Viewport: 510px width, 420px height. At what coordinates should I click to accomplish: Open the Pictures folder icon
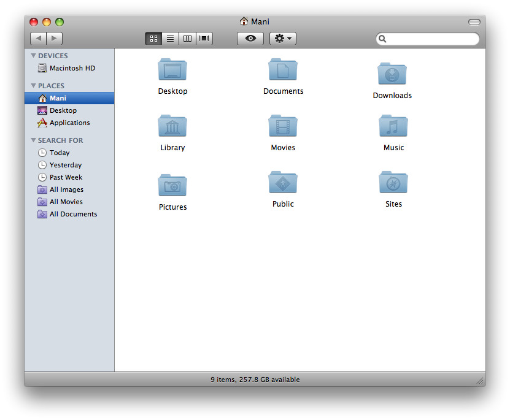[x=172, y=185]
